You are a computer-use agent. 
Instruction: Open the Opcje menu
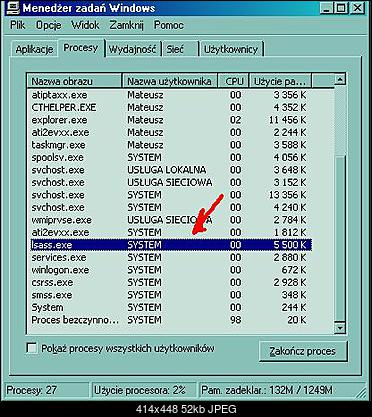(x=49, y=25)
